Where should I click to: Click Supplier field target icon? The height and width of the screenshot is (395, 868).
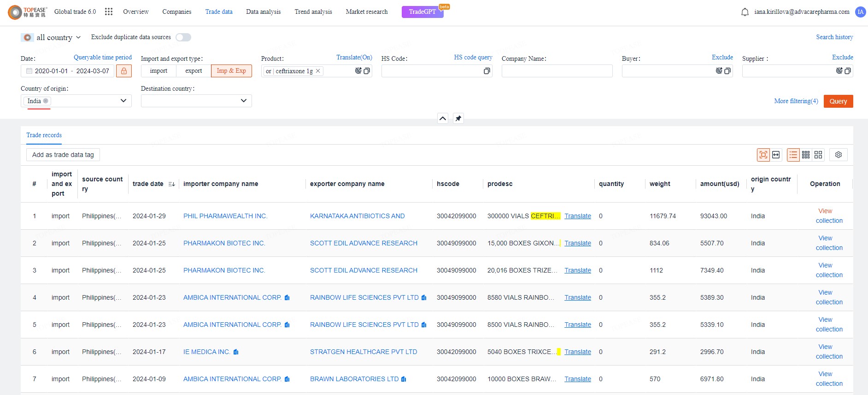[x=839, y=71]
